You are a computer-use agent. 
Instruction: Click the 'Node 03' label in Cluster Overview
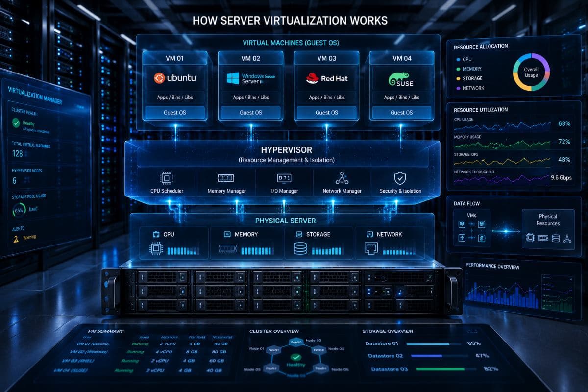coord(313,340)
